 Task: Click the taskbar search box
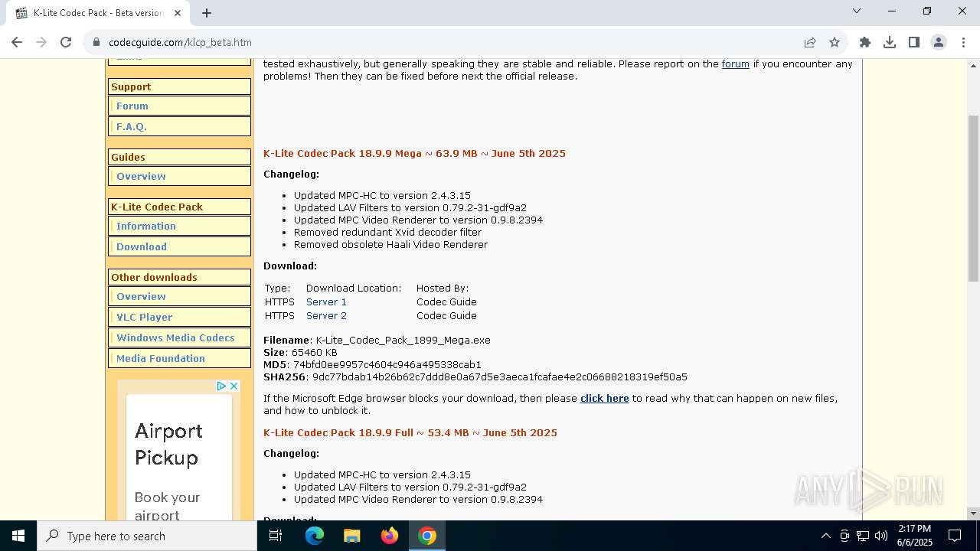coord(147,536)
